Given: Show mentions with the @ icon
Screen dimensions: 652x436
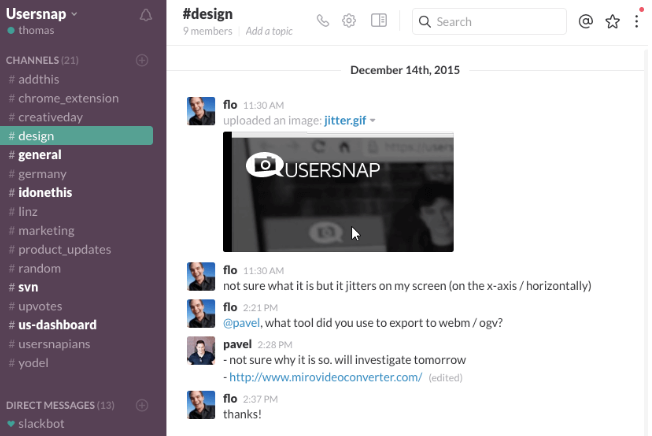Looking at the screenshot, I should [585, 21].
